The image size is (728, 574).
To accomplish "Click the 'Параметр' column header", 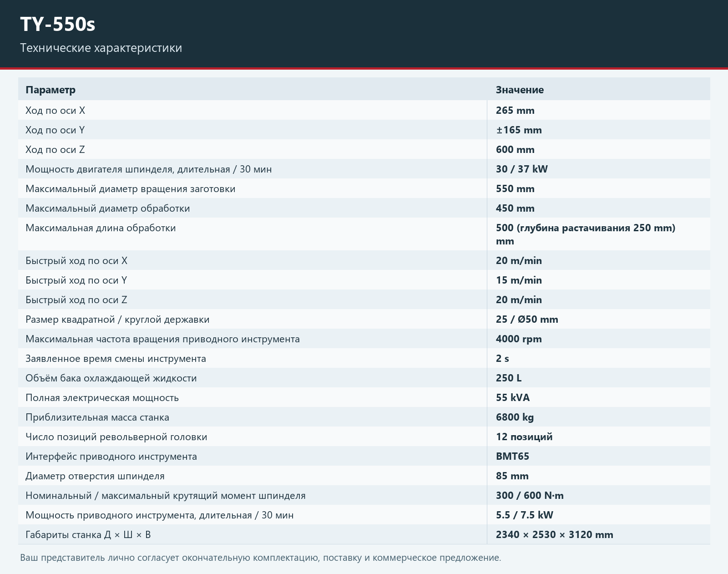I will [x=51, y=90].
